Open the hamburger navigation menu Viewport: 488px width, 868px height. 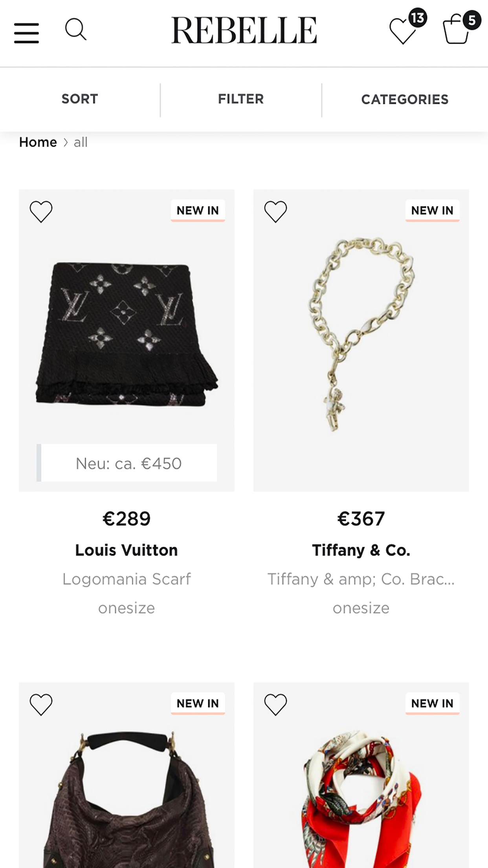[x=26, y=33]
